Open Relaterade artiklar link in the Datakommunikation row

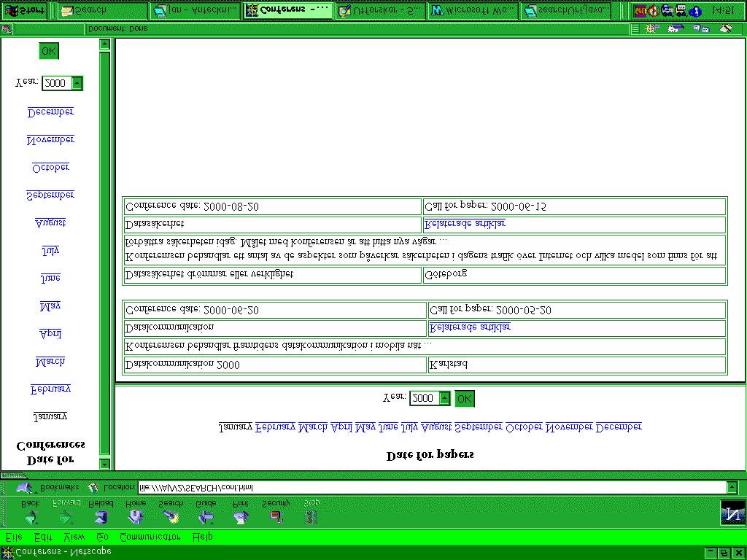(x=471, y=327)
